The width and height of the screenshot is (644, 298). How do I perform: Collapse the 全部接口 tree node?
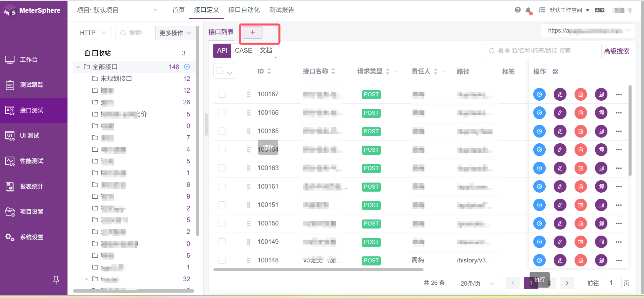pos(78,67)
